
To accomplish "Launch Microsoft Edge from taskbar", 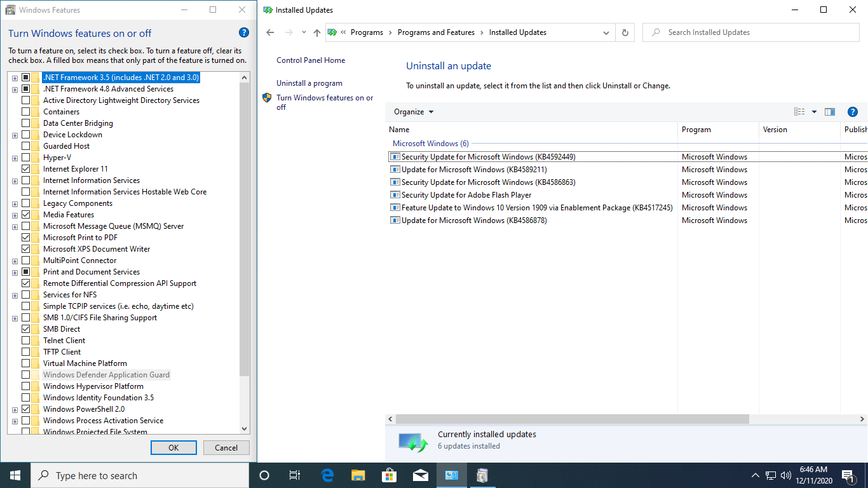I will (x=327, y=475).
